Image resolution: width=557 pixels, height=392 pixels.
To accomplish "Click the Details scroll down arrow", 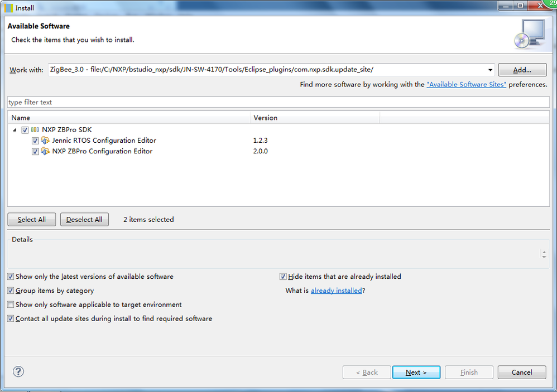I will 544,257.
